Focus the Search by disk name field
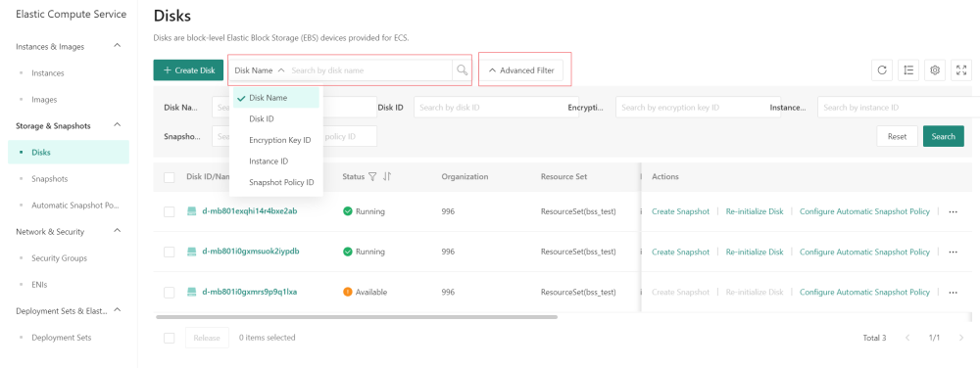Viewport: 980px width, 368px height. [370, 70]
